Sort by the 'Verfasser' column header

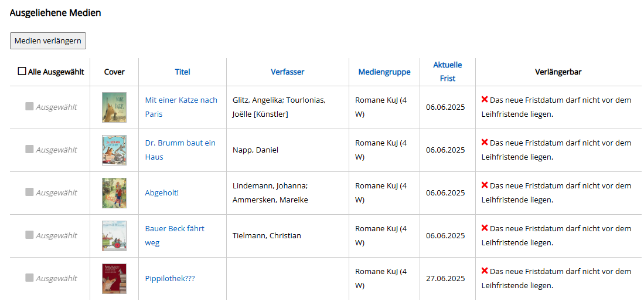287,72
